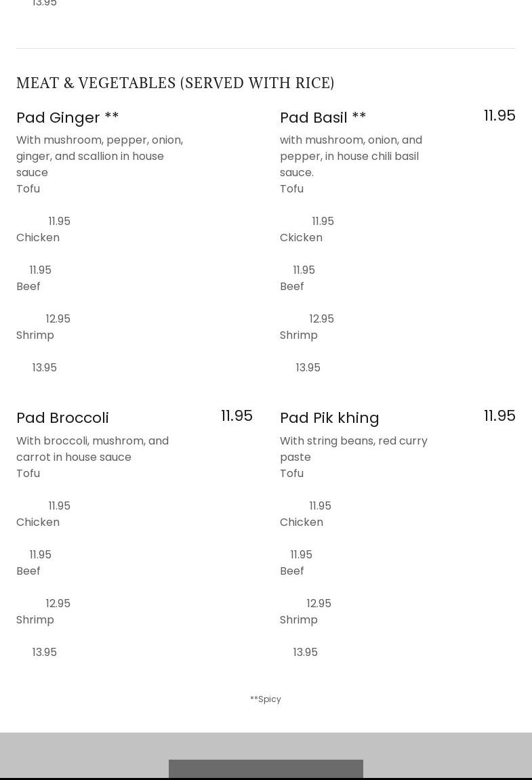Image resolution: width=532 pixels, height=780 pixels.
Task: Click the 11.95 price beside Pad Pik khing title
Action: pyautogui.click(x=499, y=416)
